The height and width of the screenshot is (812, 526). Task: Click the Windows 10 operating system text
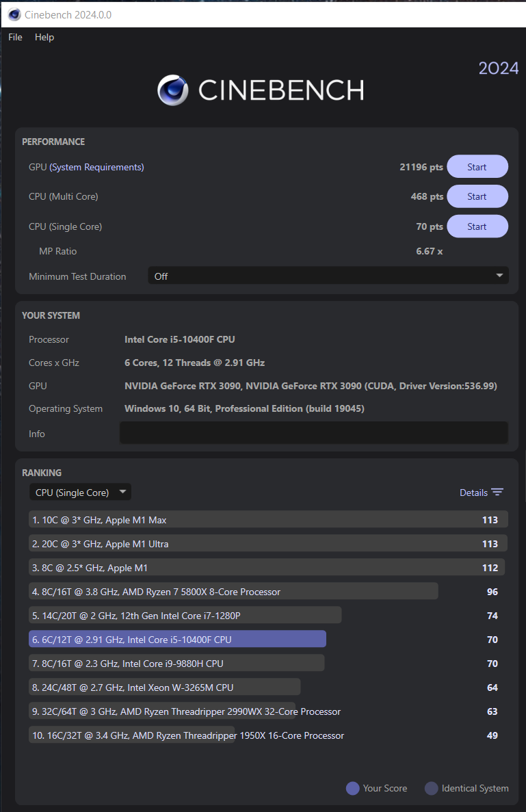[x=244, y=408]
